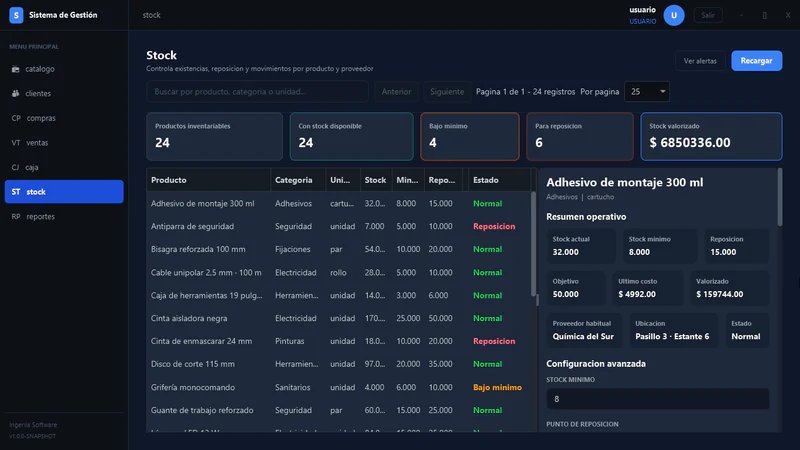This screenshot has width=800, height=450.
Task: Click the Salir button
Action: 708,15
